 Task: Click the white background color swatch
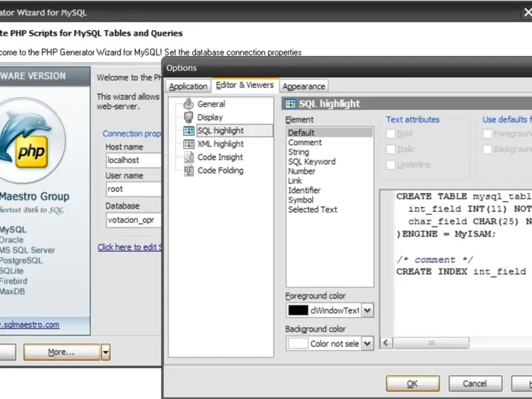pos(298,343)
